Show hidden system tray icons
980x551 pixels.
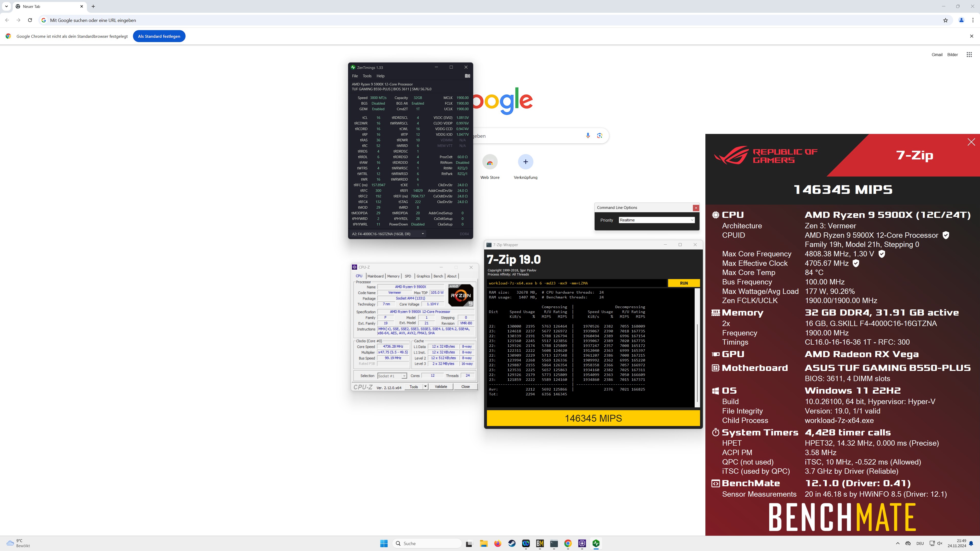coord(898,543)
